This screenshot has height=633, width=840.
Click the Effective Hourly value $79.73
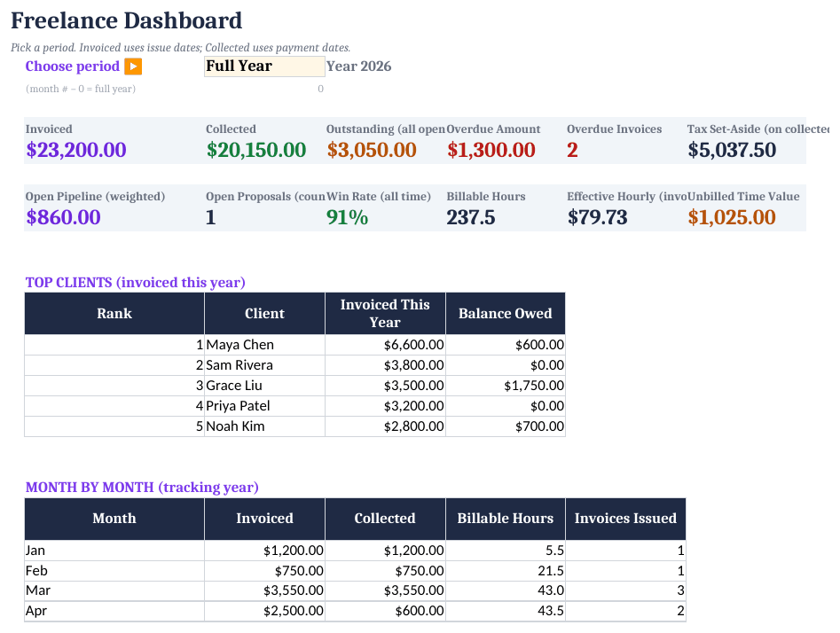coord(597,217)
